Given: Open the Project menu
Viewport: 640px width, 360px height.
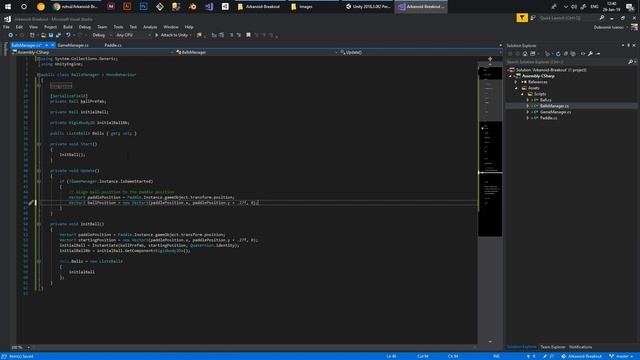Looking at the screenshot, I should click(50, 27).
